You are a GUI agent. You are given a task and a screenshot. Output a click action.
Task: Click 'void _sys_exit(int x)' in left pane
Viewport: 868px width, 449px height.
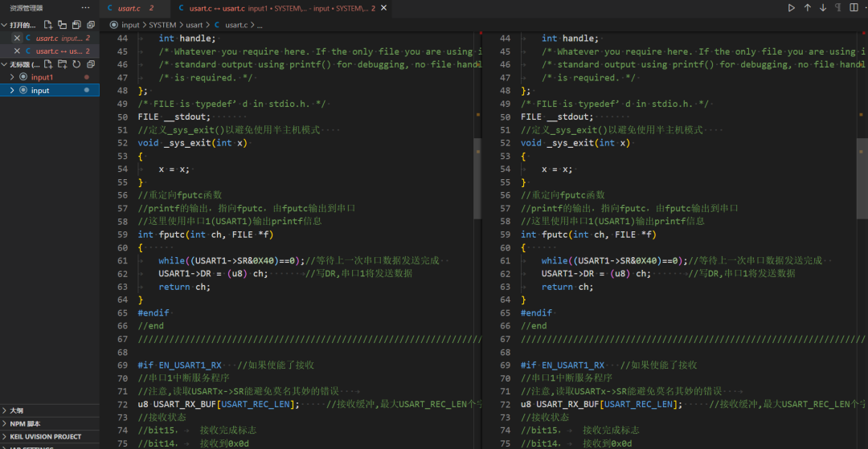pos(192,143)
